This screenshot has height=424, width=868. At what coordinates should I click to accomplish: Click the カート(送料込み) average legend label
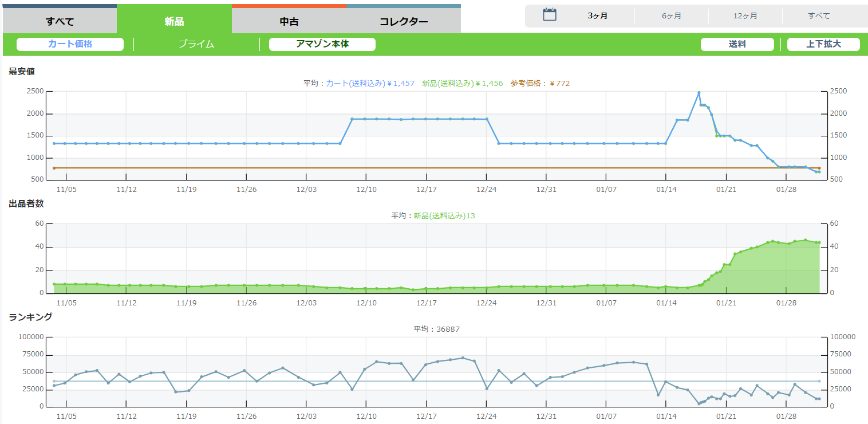click(x=370, y=84)
